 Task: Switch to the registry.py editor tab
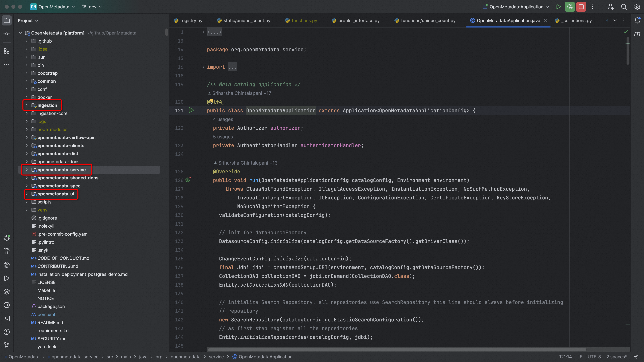191,20
